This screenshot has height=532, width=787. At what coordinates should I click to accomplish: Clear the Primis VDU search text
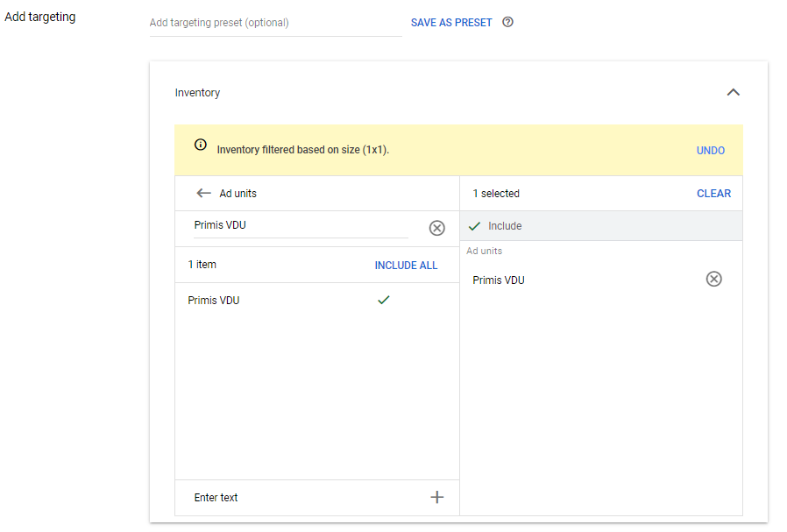coord(436,228)
